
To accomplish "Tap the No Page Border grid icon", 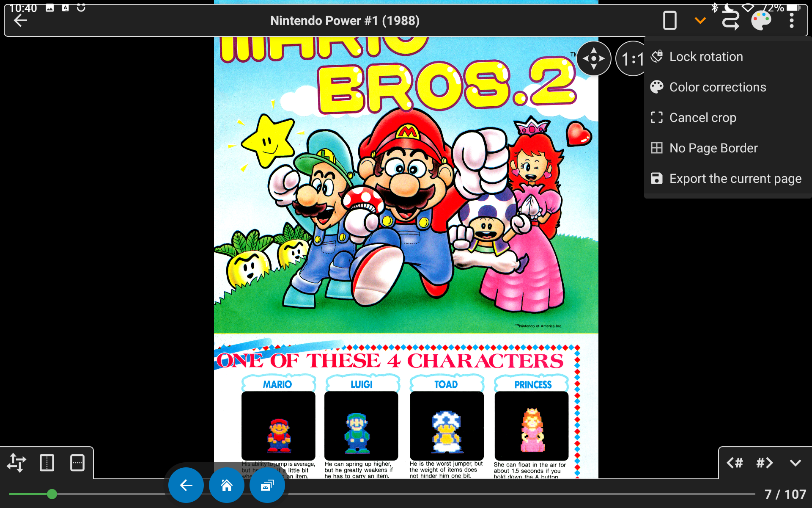I will 657,148.
